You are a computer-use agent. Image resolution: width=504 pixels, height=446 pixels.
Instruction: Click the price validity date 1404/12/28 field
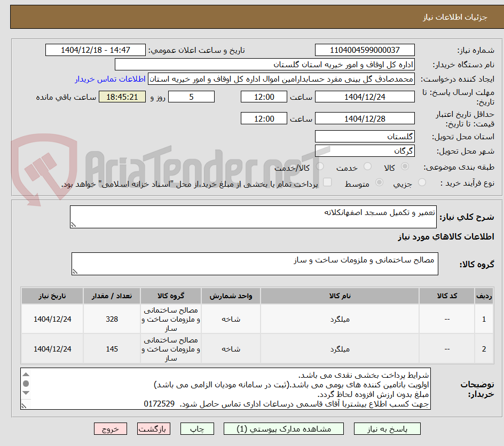[x=365, y=118]
